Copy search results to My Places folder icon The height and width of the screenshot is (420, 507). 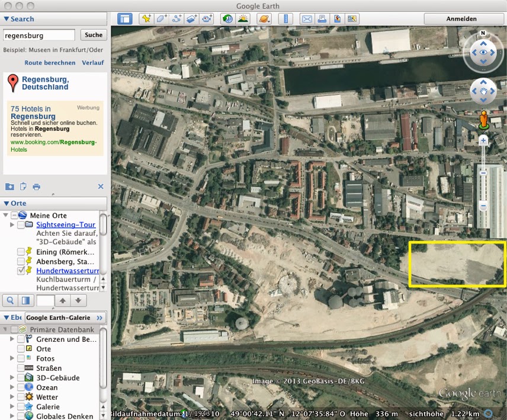[x=9, y=187]
